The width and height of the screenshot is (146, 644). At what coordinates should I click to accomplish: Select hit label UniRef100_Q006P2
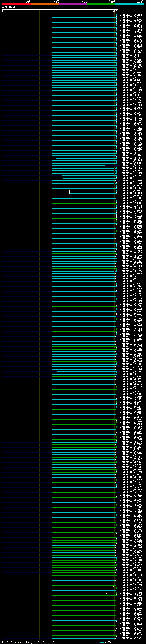[131, 140]
